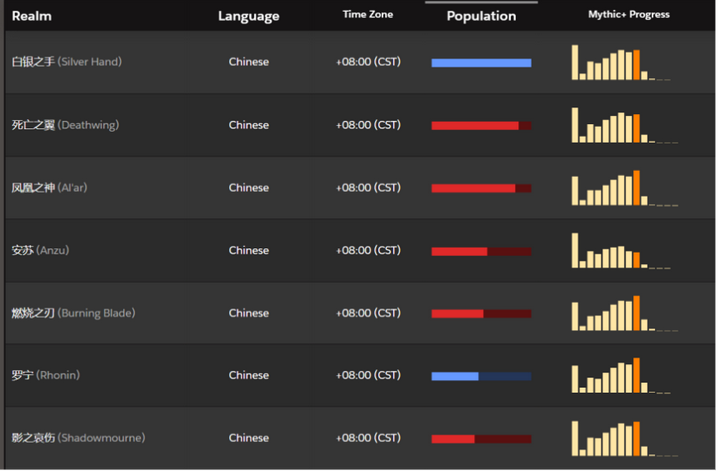Click +08:00 (CST) in Shadowmourne row
720x471 pixels.
pos(368,438)
